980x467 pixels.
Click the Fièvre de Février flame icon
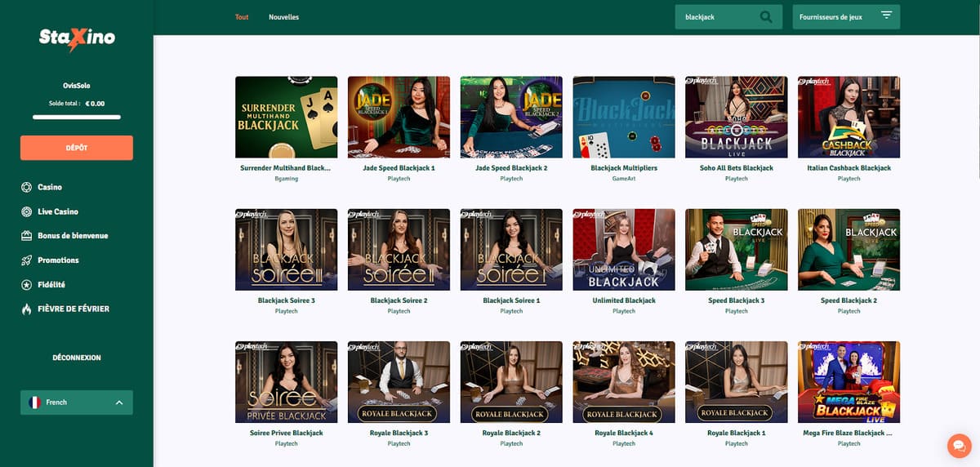(27, 309)
